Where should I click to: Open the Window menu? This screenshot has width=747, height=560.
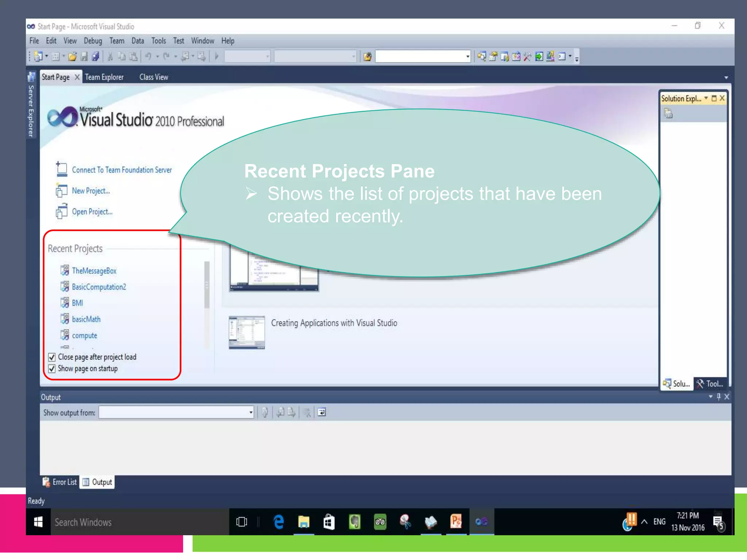(202, 41)
